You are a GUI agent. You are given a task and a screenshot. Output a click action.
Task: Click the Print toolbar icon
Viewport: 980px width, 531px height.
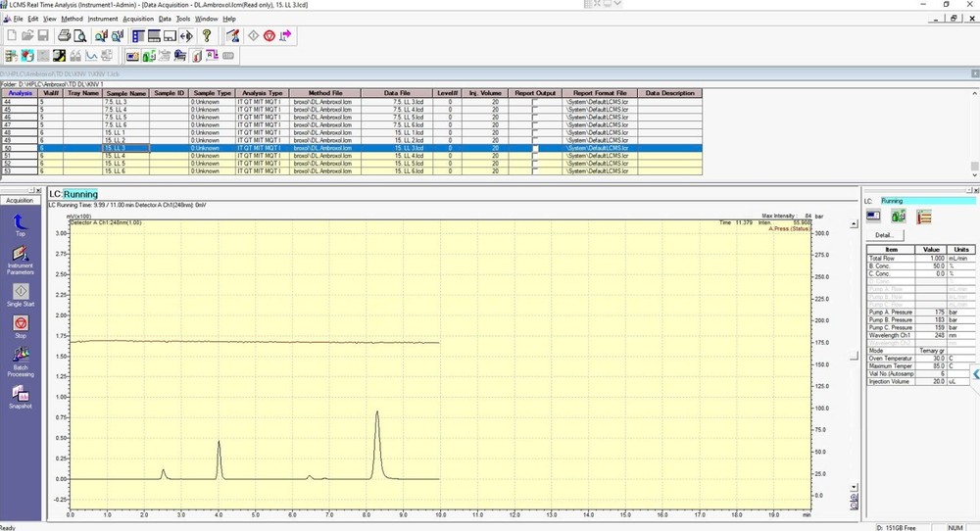click(x=64, y=35)
